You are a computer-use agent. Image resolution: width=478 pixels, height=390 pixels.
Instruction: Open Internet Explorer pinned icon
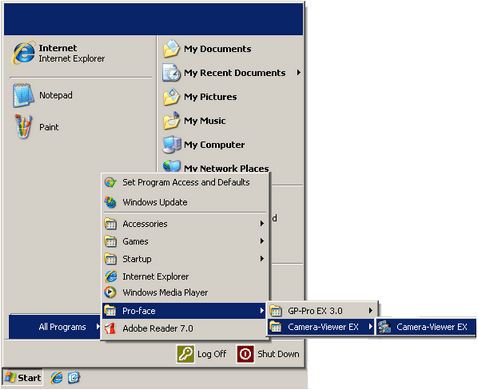pyautogui.click(x=23, y=53)
